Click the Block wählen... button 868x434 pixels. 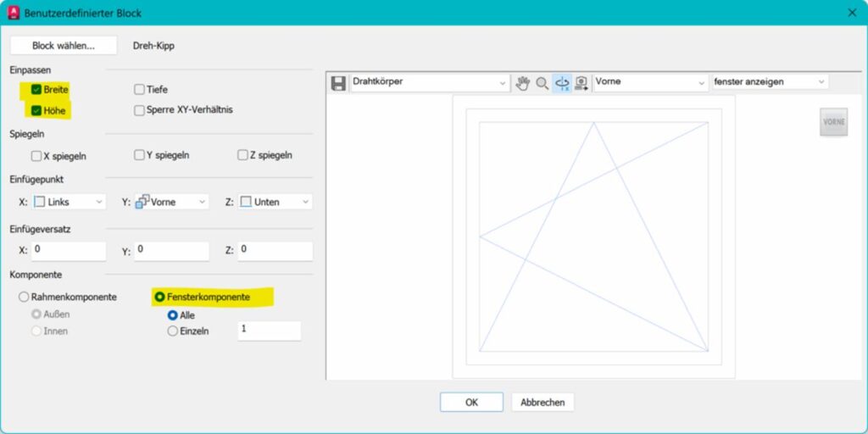[64, 46]
